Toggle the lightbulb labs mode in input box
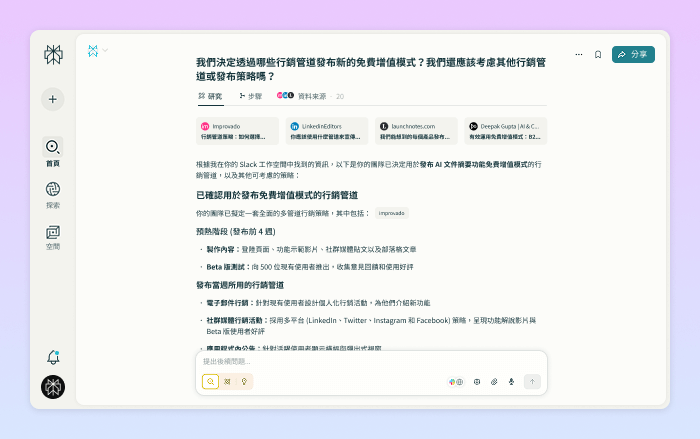 [244, 381]
